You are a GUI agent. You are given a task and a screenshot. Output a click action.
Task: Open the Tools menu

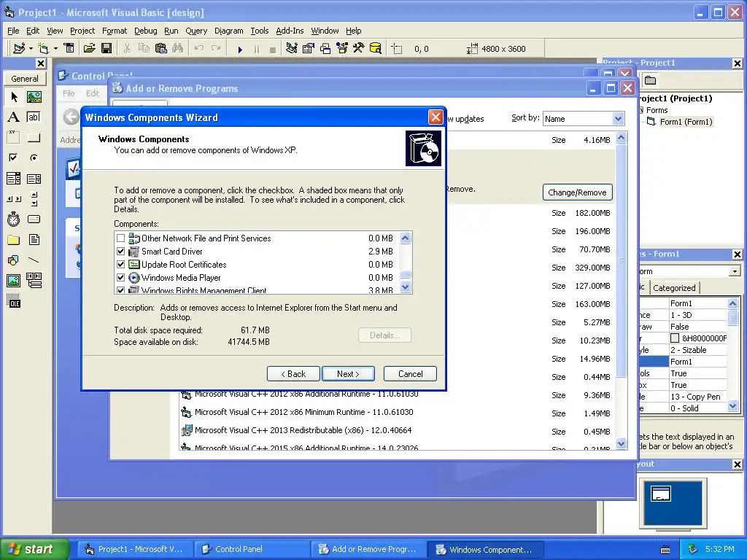[x=260, y=31]
